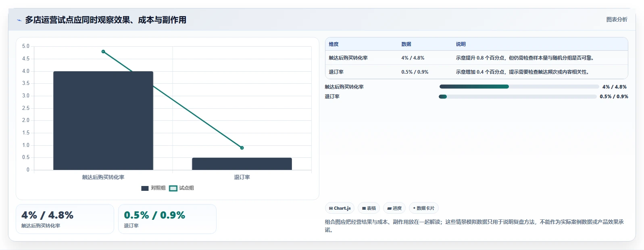The height and width of the screenshot is (250, 644).
Task: Click the square icon in 表格 chip
Action: [364, 208]
